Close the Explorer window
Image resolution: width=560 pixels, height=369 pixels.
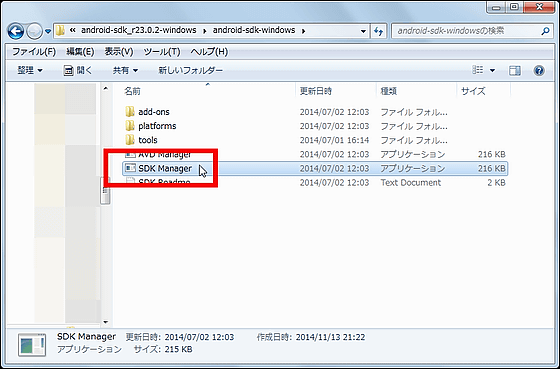[540, 7]
